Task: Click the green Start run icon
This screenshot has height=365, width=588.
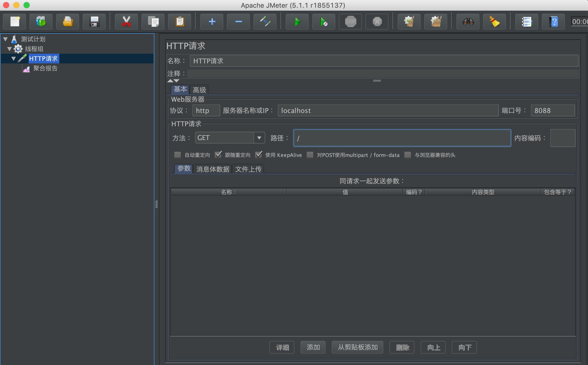Action: 297,22
